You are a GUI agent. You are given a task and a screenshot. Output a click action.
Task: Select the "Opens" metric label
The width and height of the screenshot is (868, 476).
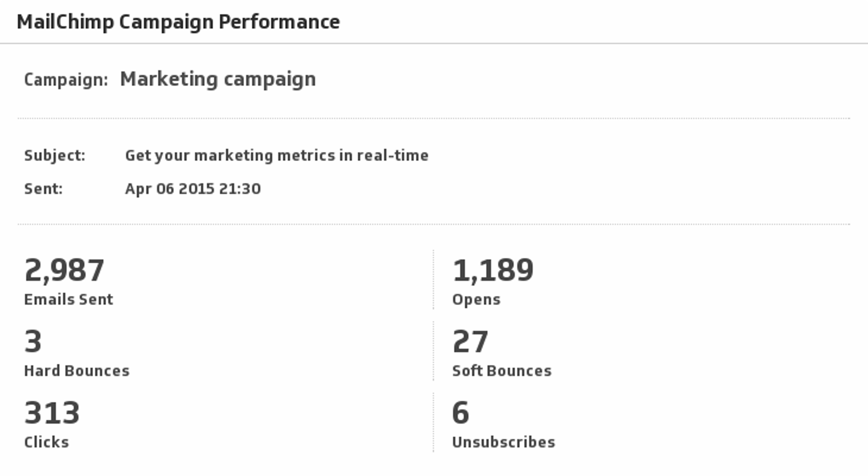tap(476, 300)
